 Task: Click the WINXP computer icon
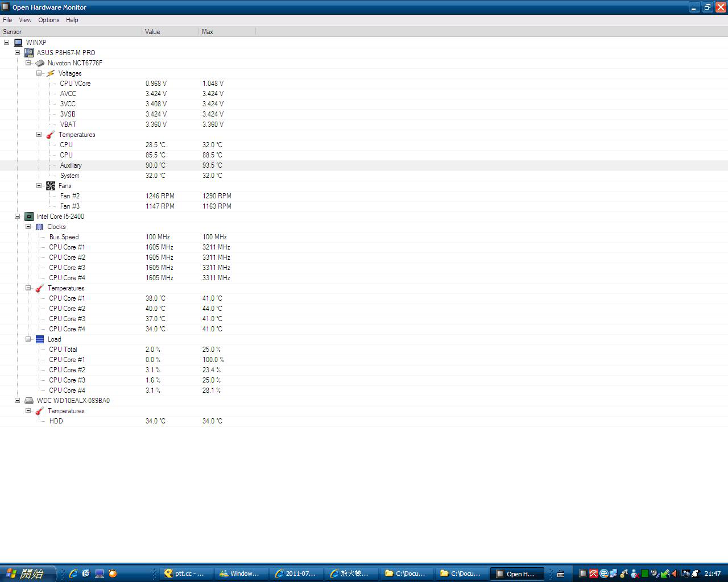(x=18, y=43)
